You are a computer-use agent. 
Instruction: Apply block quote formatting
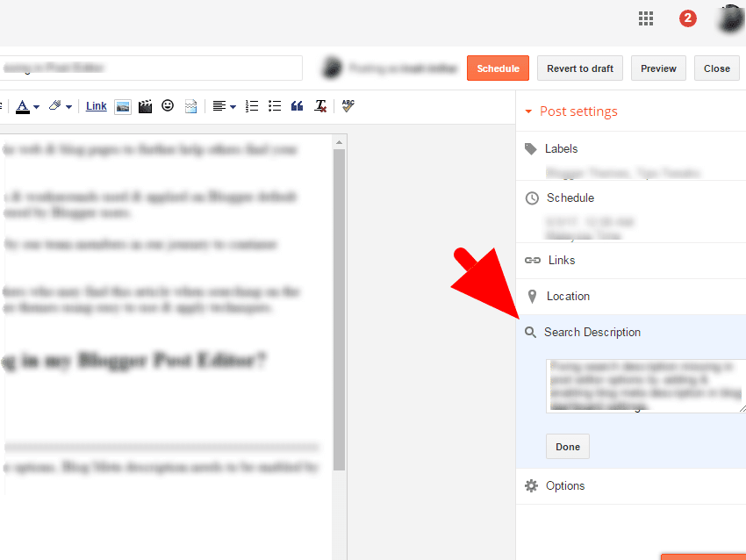pos(298,105)
